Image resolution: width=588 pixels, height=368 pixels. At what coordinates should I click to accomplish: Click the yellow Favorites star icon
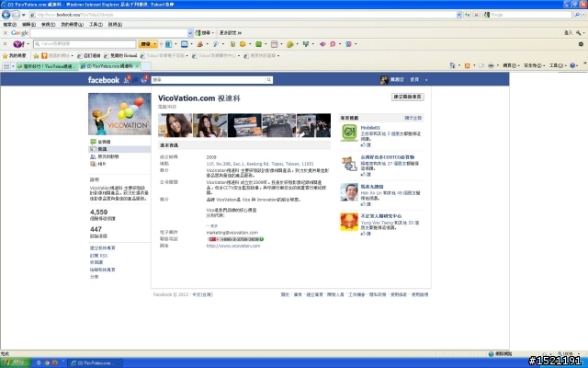(x=5, y=55)
